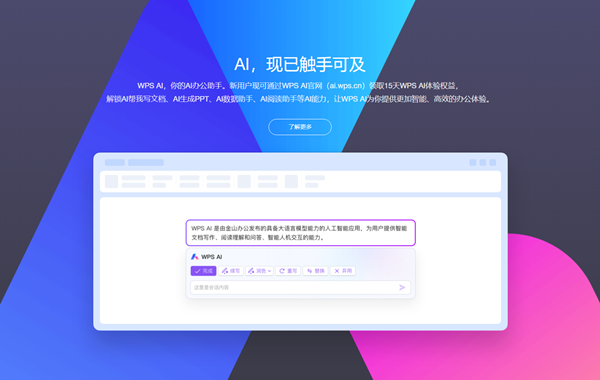Click the 重写 button

click(x=288, y=271)
